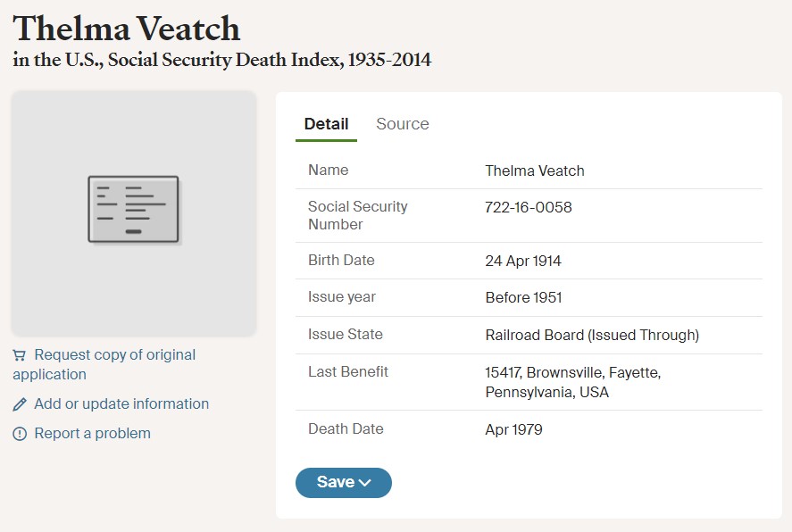Open Request copy of original application link

104,364
